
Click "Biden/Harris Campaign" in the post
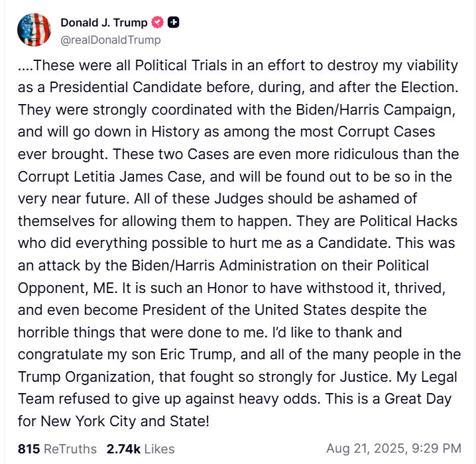(x=375, y=110)
